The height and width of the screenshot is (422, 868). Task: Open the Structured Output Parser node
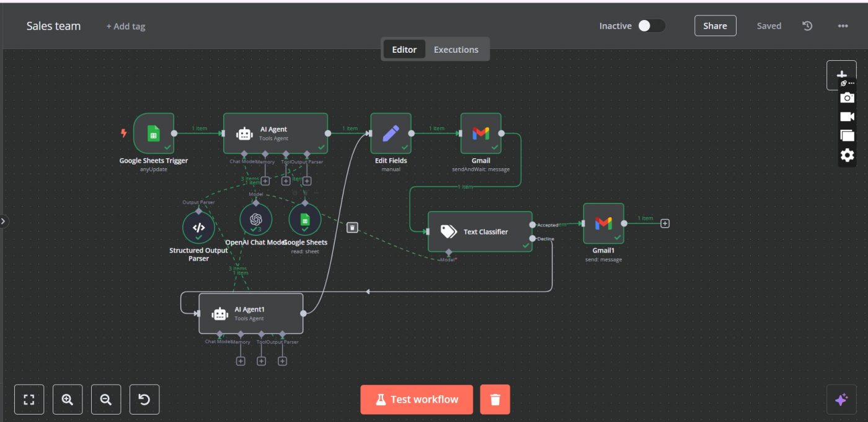click(198, 228)
